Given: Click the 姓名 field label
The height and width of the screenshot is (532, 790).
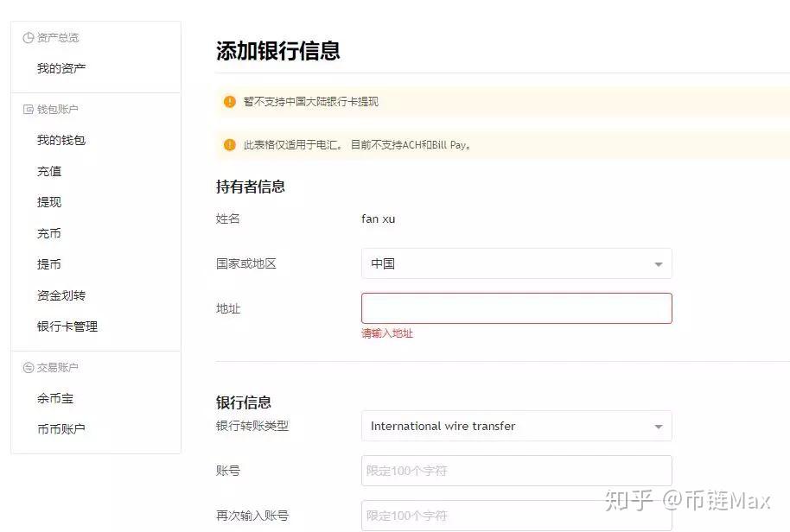Looking at the screenshot, I should [x=227, y=219].
